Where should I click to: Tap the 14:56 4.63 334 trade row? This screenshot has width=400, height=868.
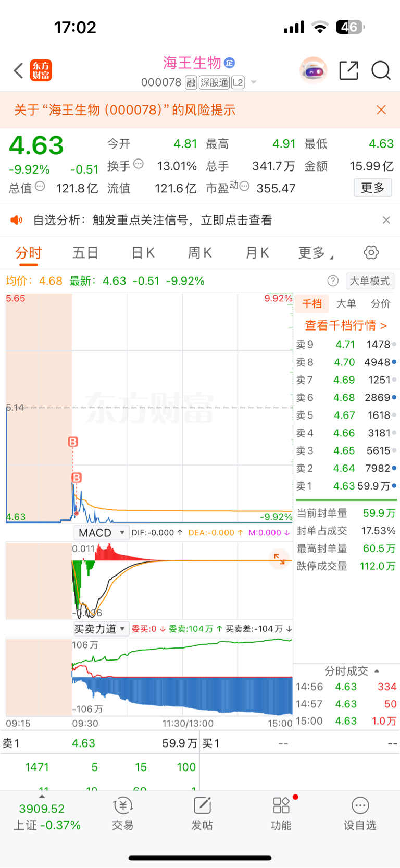pos(346,687)
